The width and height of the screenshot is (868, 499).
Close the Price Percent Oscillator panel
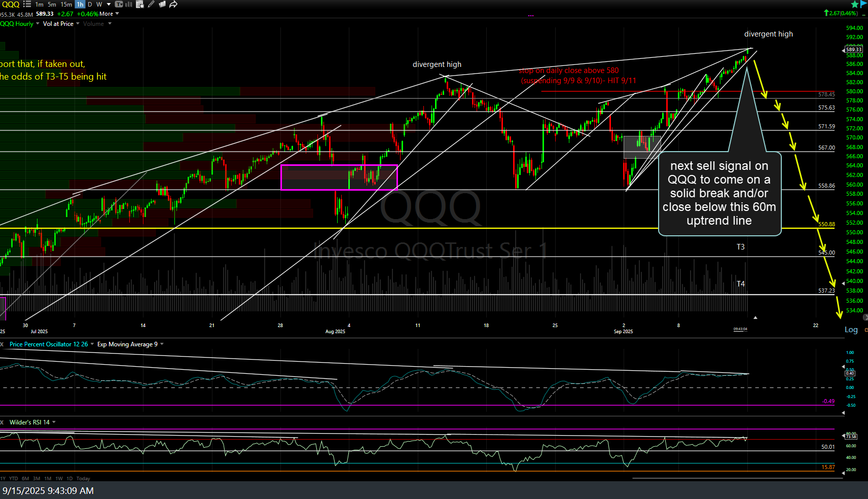click(x=2, y=344)
